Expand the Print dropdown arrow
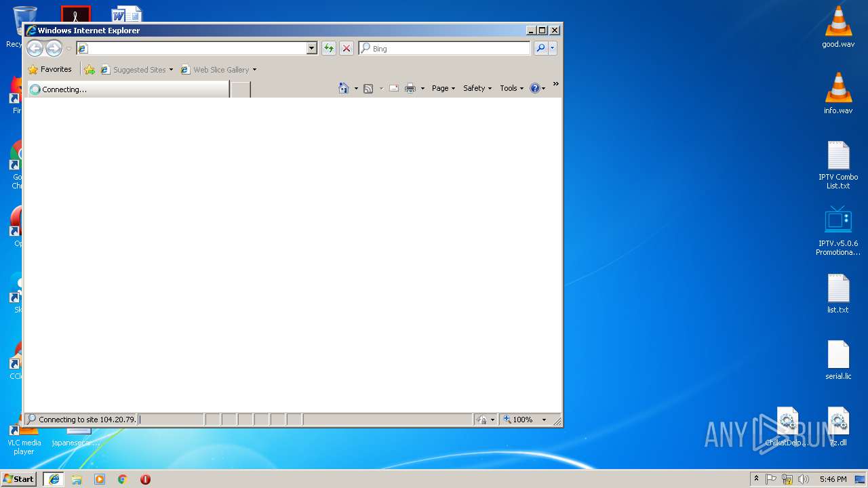 422,88
